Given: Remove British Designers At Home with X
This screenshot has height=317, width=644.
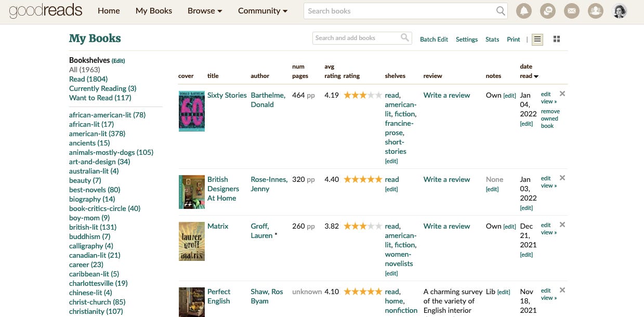Looking at the screenshot, I should [x=562, y=178].
